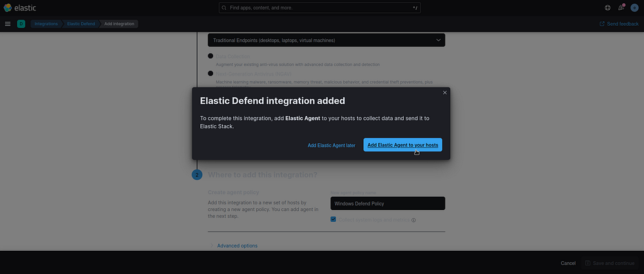Click the info icon beside Collect system logs

pos(413,220)
